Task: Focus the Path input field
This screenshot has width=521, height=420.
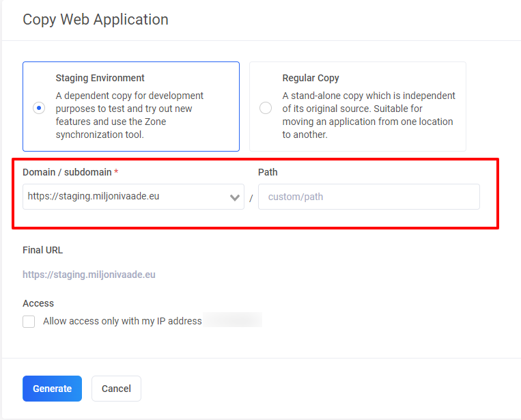Action: pyautogui.click(x=369, y=197)
